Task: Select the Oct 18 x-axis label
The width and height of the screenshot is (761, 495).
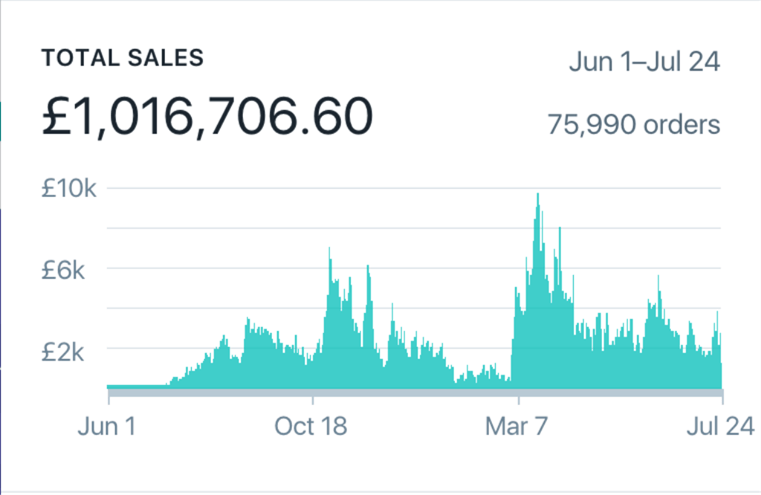Action: coord(310,425)
